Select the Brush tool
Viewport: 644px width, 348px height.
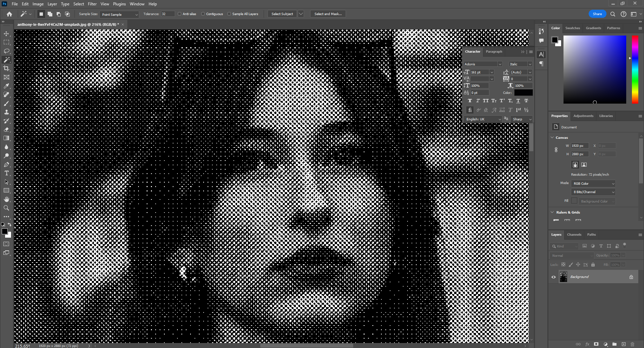pos(6,103)
